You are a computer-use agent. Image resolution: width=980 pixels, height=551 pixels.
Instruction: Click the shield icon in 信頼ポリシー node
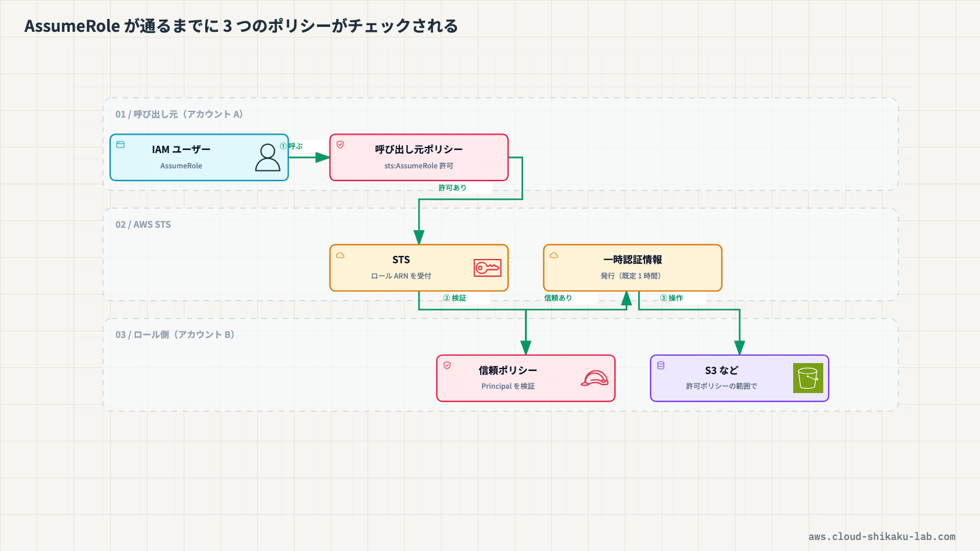tap(447, 365)
